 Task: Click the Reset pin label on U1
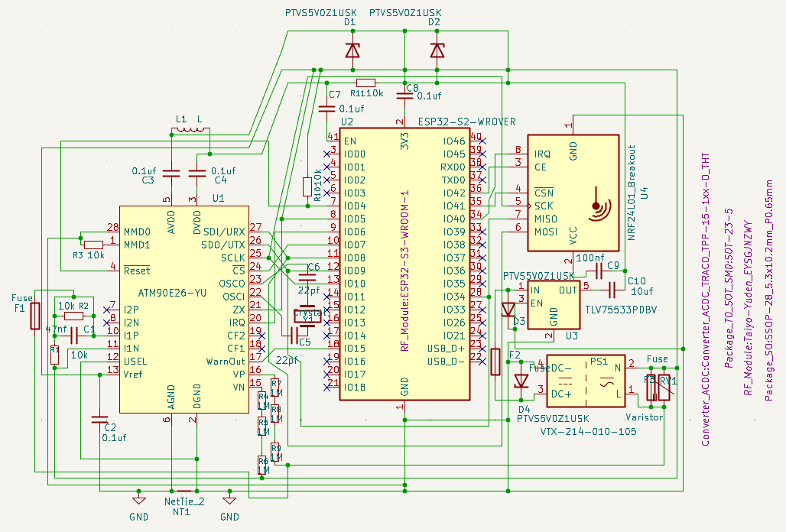click(137, 271)
